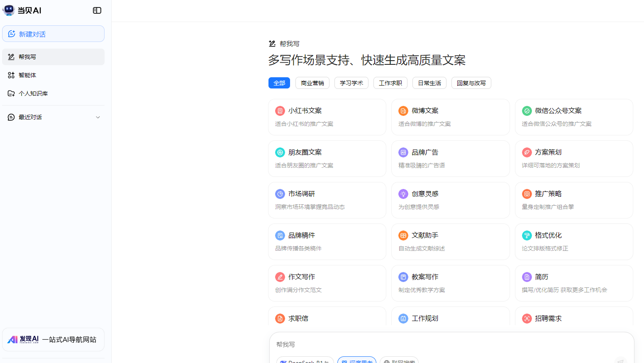Open the 小红书文案 card icon

pos(280,111)
